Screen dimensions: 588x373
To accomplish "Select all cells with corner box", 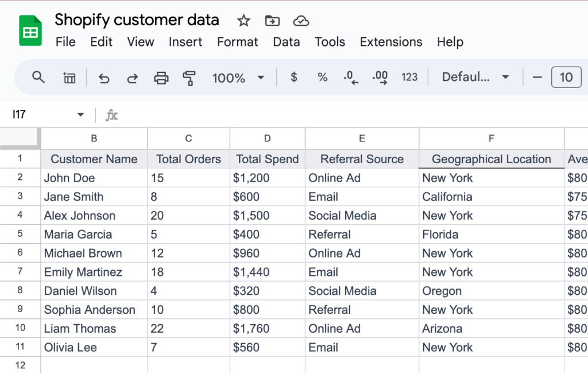I will click(20, 138).
